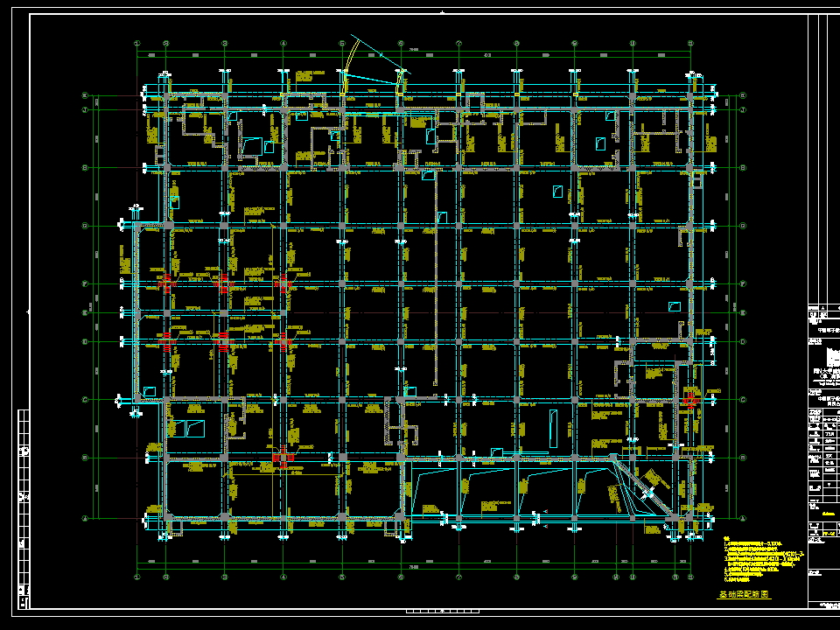
Task: Select the top-left red column marker
Action: [x=166, y=283]
